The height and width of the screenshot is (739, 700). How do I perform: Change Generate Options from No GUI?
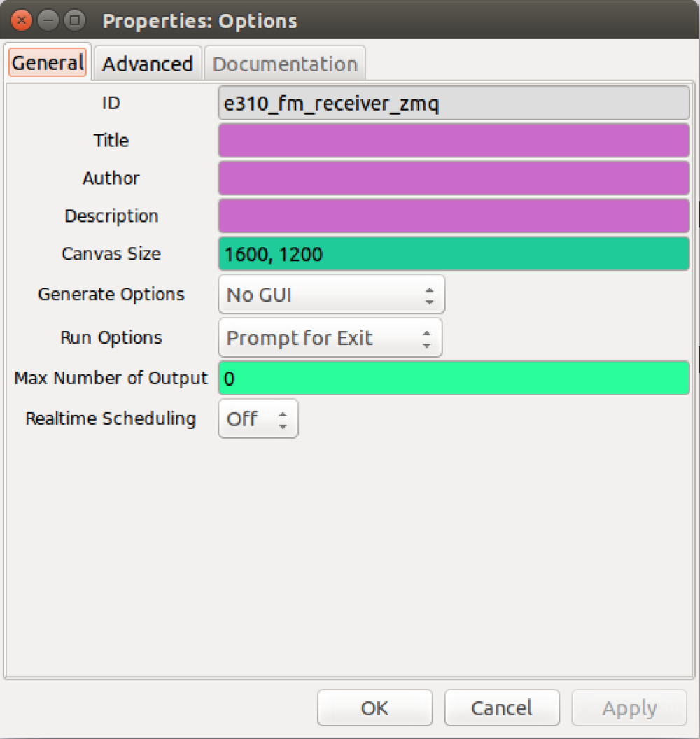(331, 294)
